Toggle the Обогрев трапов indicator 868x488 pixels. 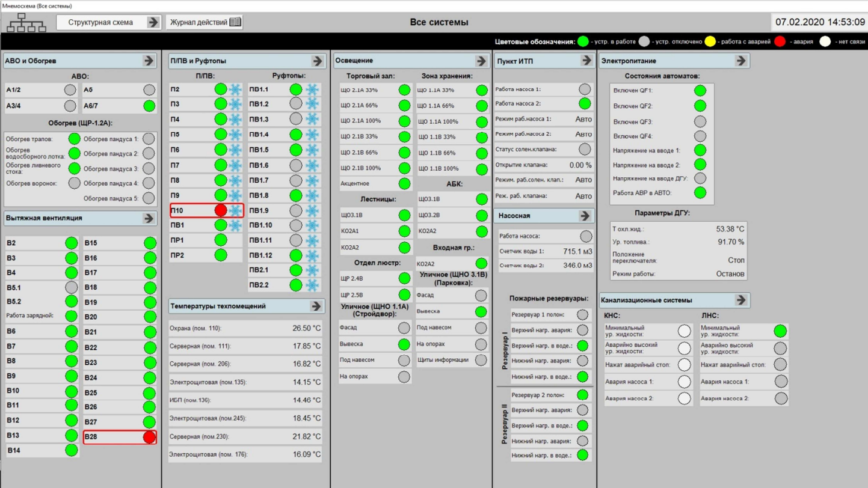tap(74, 139)
